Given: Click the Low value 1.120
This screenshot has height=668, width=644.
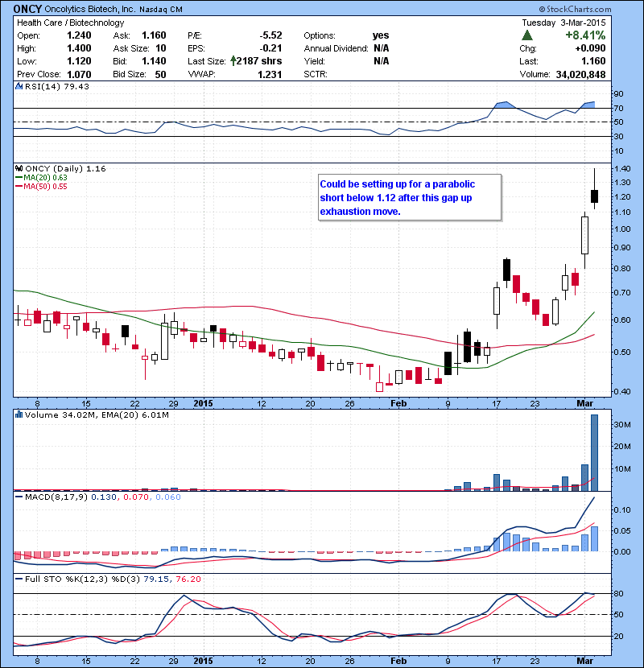Looking at the screenshot, I should tap(79, 61).
